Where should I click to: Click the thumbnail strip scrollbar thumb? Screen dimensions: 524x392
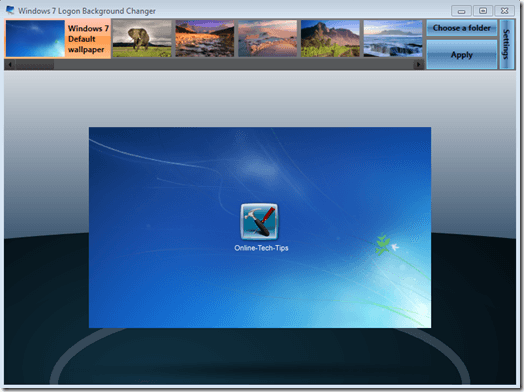pyautogui.click(x=34, y=64)
